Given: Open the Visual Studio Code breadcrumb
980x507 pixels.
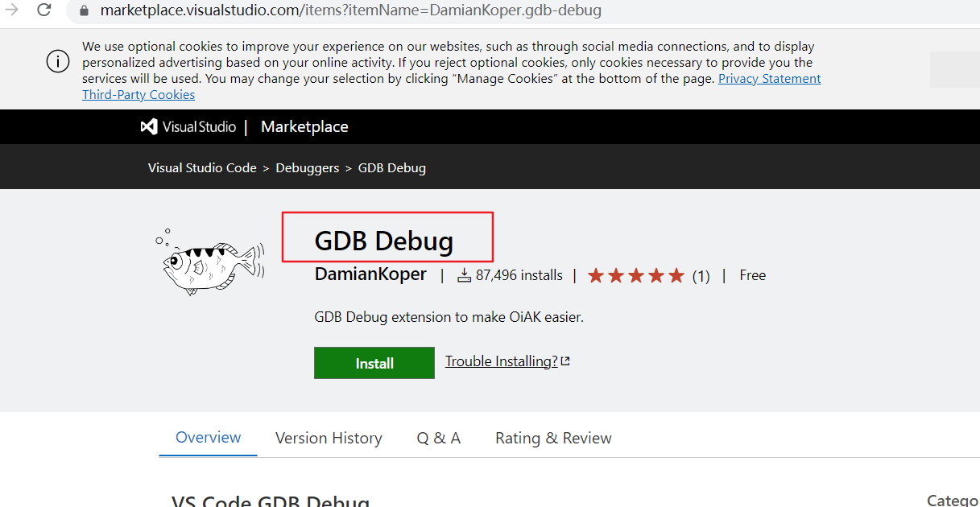Looking at the screenshot, I should 202,168.
